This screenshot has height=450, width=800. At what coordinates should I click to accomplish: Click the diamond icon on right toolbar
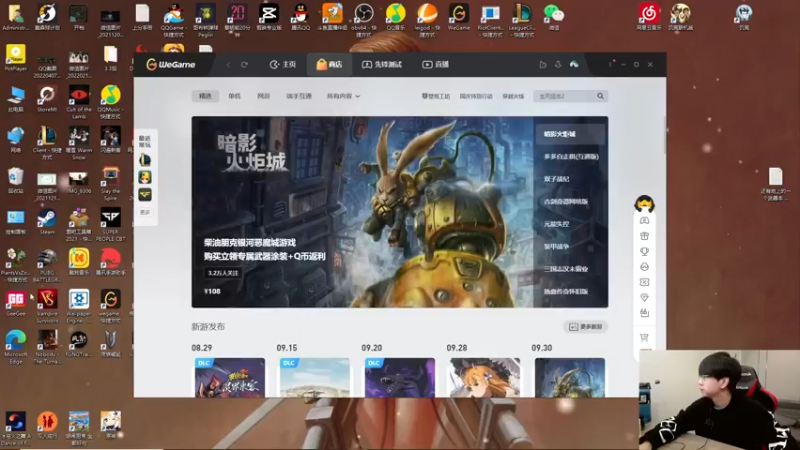[644, 297]
